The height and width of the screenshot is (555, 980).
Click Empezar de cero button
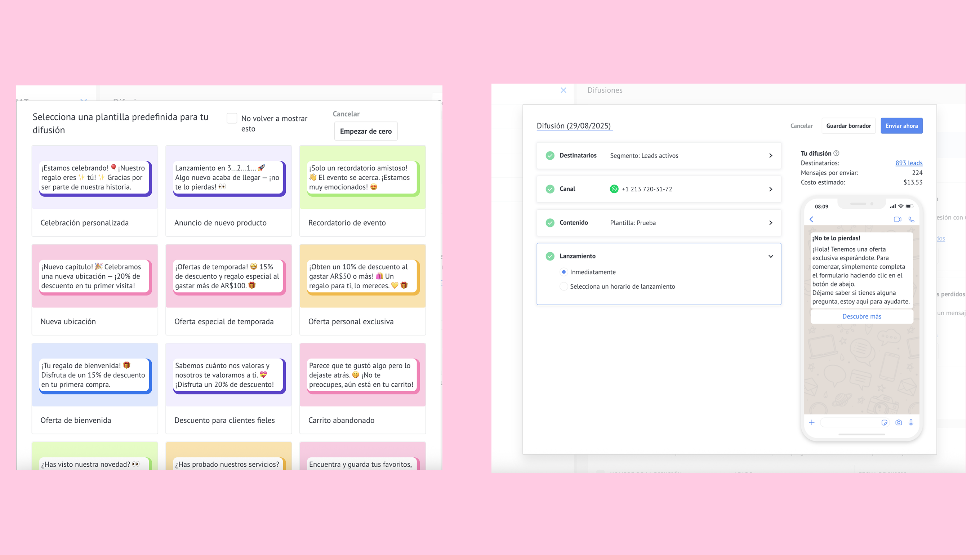tap(365, 131)
